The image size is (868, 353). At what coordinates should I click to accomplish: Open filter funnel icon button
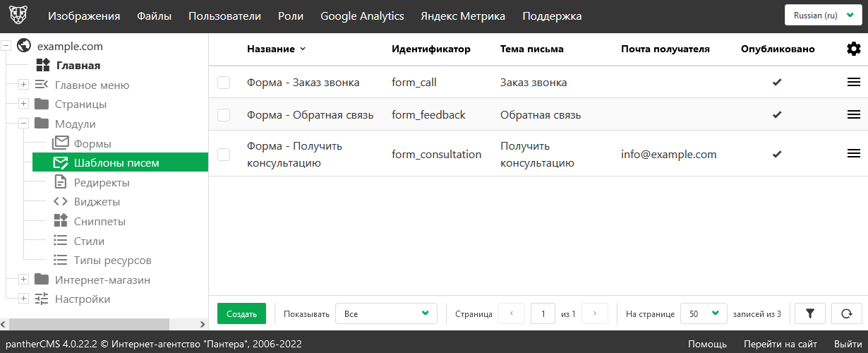tap(809, 313)
